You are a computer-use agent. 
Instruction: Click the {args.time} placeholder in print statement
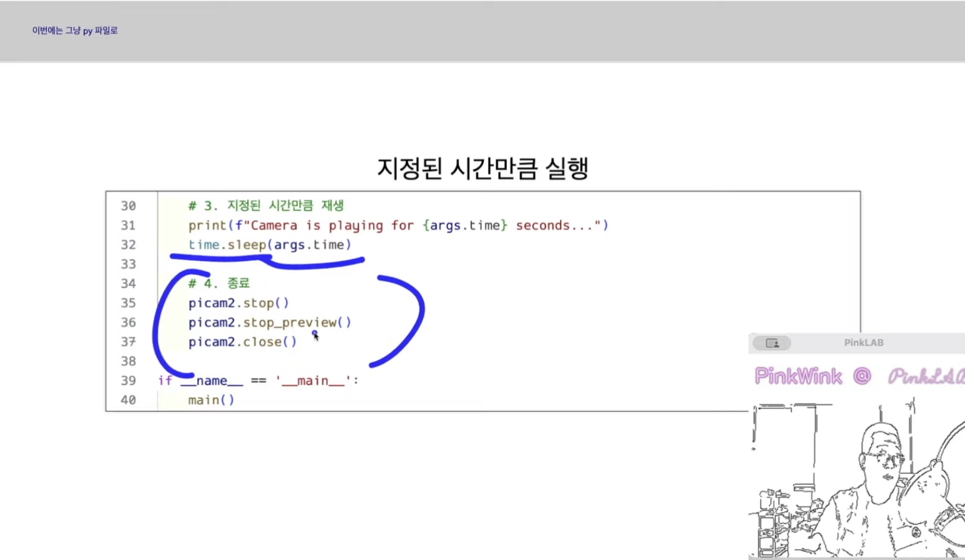465,225
